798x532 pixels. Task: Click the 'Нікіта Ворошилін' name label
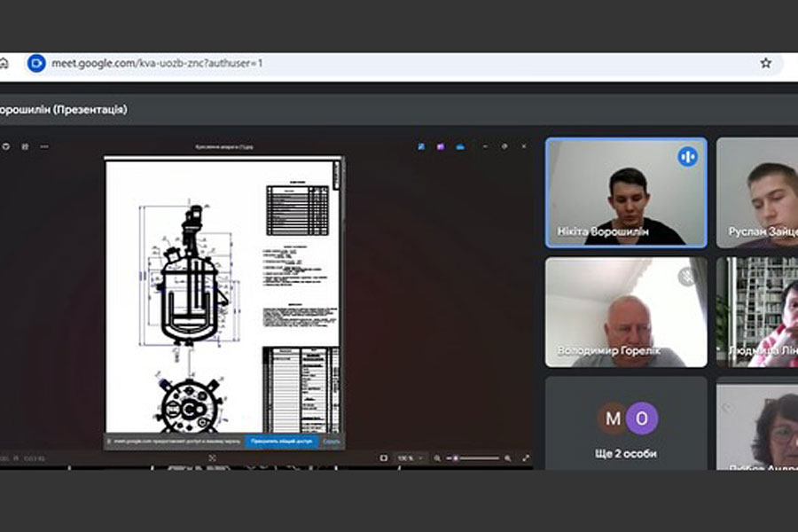point(603,231)
